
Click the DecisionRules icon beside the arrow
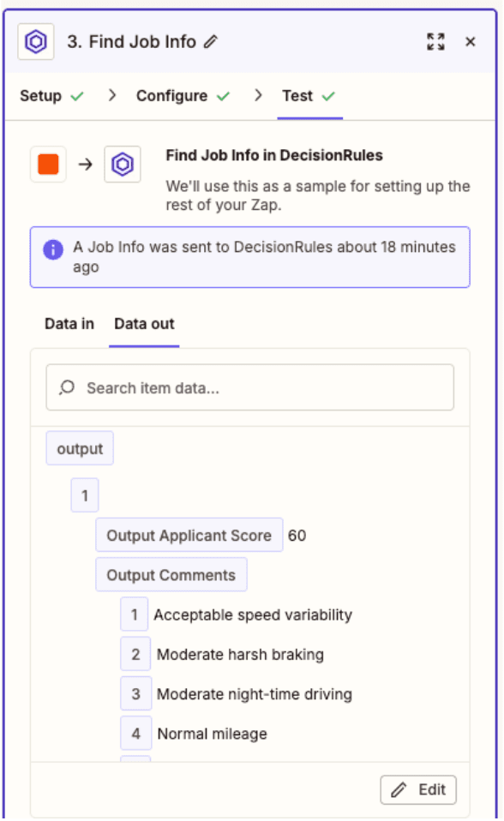tap(122, 165)
